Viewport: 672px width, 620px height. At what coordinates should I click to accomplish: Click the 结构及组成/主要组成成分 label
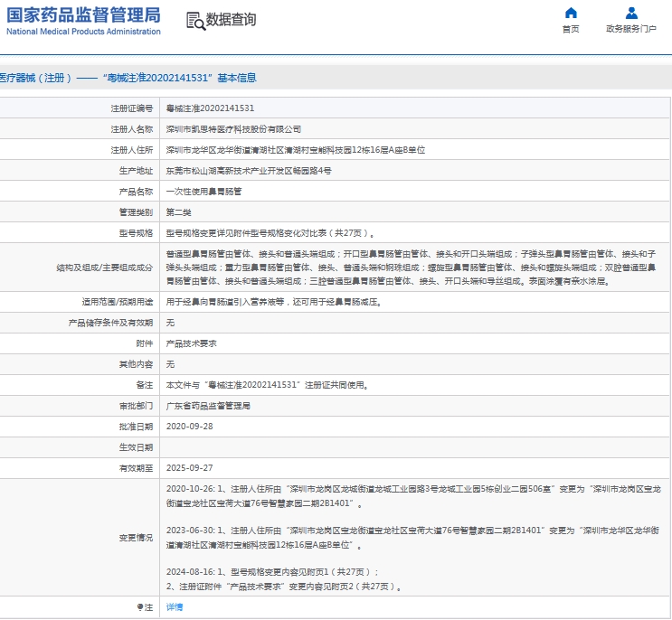pos(105,268)
